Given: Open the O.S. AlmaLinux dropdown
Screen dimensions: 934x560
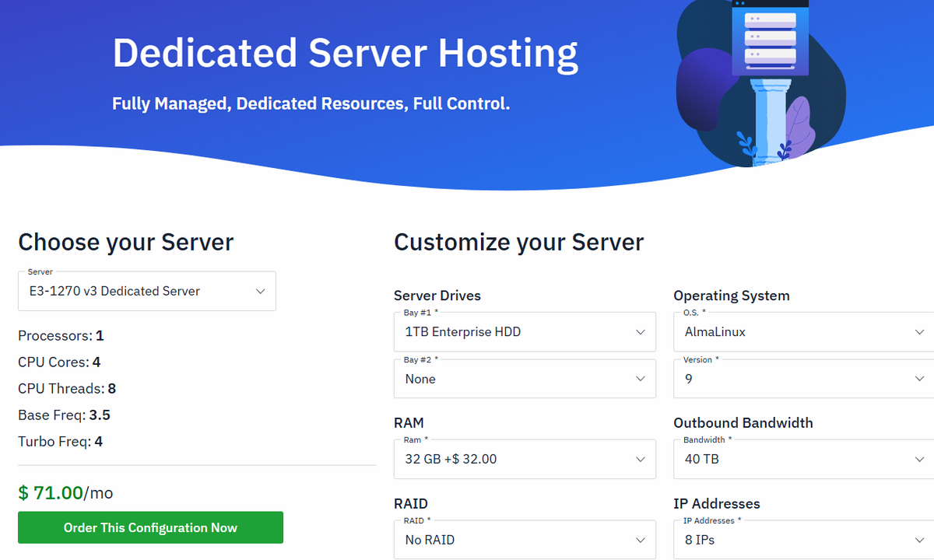Looking at the screenshot, I should pos(804,332).
